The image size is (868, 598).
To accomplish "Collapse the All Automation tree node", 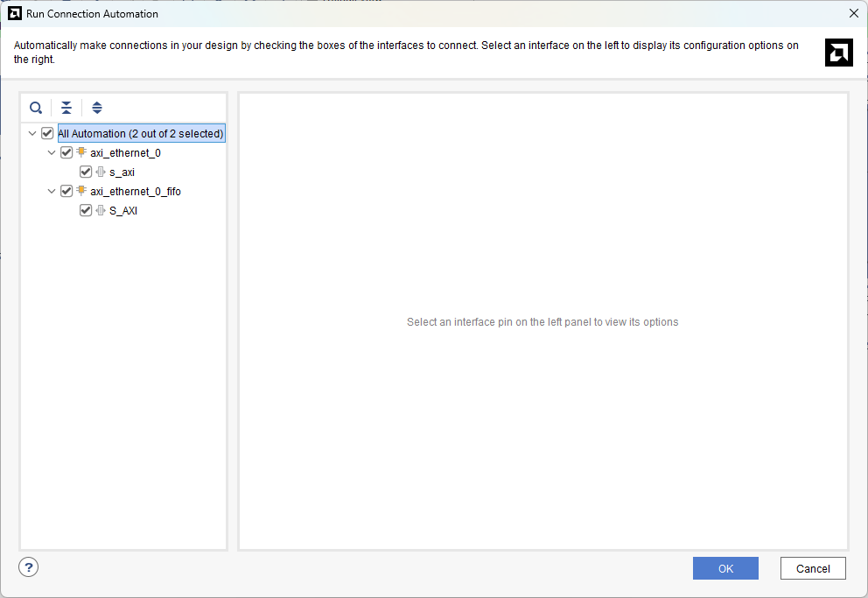I will pyautogui.click(x=32, y=134).
